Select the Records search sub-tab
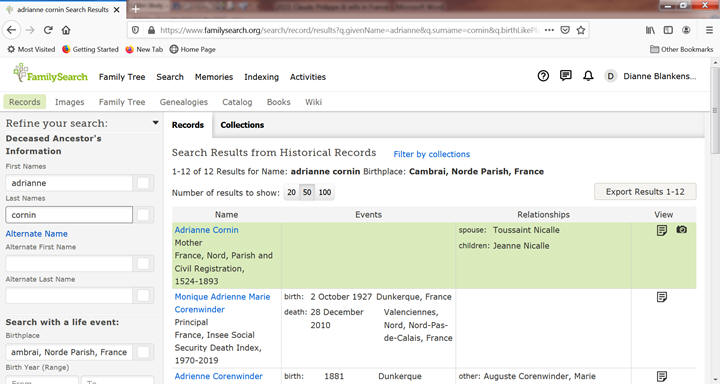Image resolution: width=720 pixels, height=384 pixels. click(x=25, y=102)
